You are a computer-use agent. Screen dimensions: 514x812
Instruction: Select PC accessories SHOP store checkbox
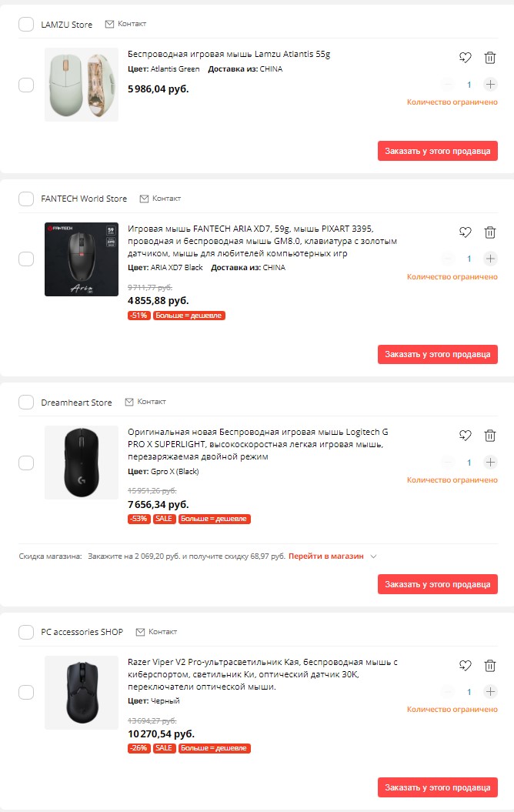26,632
